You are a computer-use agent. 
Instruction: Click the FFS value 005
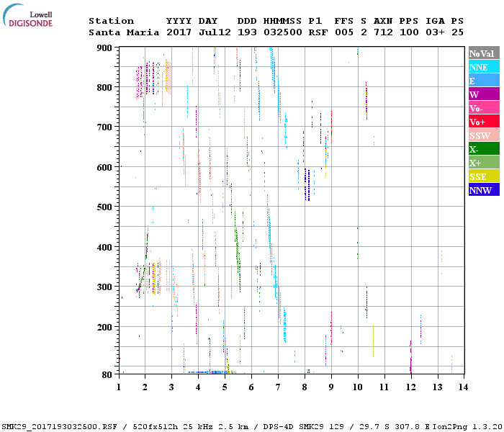tap(344, 32)
